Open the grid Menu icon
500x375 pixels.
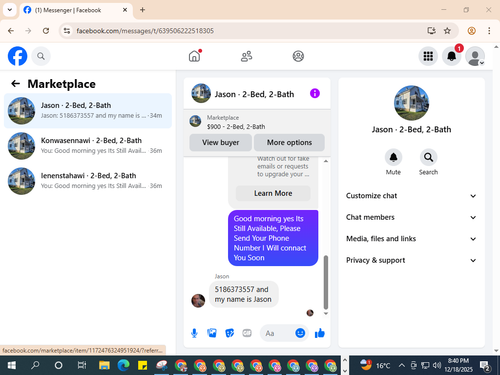tap(428, 56)
